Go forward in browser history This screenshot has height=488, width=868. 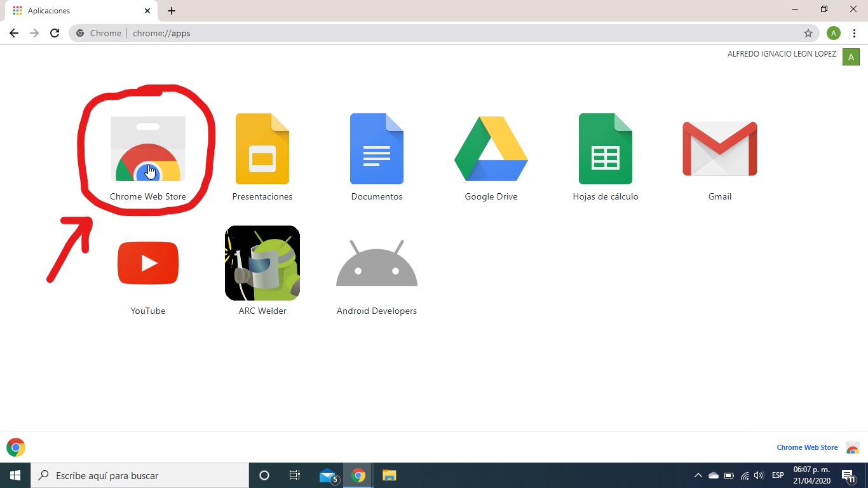(34, 33)
